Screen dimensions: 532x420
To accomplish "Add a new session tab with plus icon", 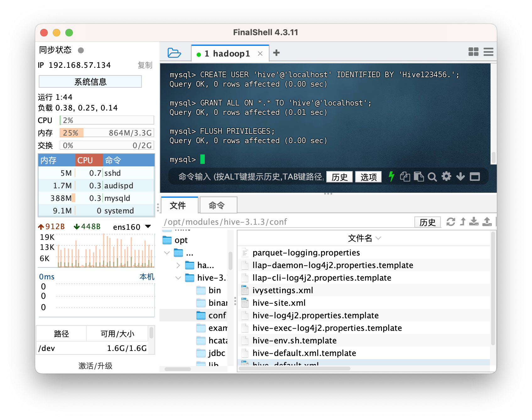I will point(276,53).
